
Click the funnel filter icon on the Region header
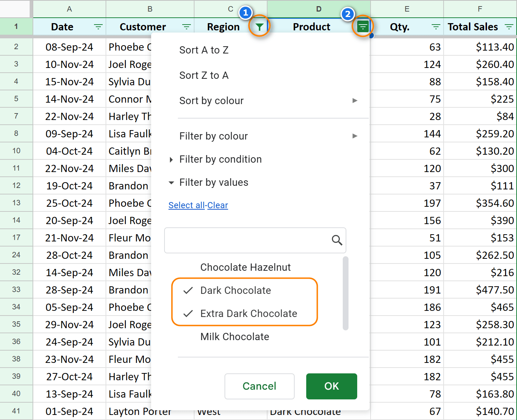point(259,26)
